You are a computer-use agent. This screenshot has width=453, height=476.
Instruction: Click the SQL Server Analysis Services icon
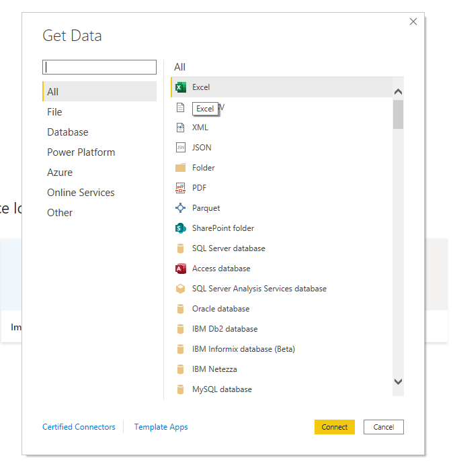pyautogui.click(x=181, y=289)
